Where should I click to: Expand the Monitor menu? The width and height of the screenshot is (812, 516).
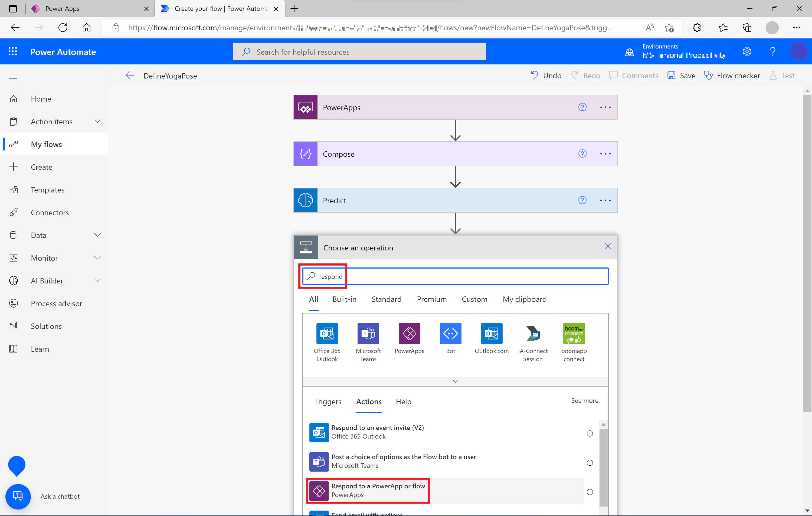pos(97,258)
